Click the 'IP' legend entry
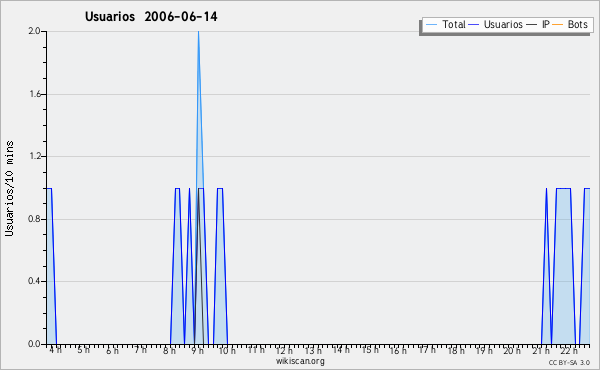Screen dimensions: 600x370 (538, 24)
